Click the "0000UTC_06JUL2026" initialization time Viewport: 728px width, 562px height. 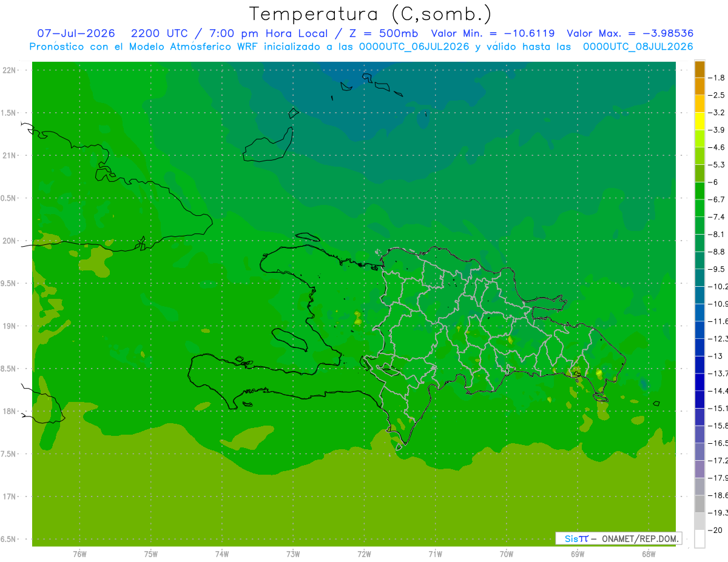(x=414, y=46)
